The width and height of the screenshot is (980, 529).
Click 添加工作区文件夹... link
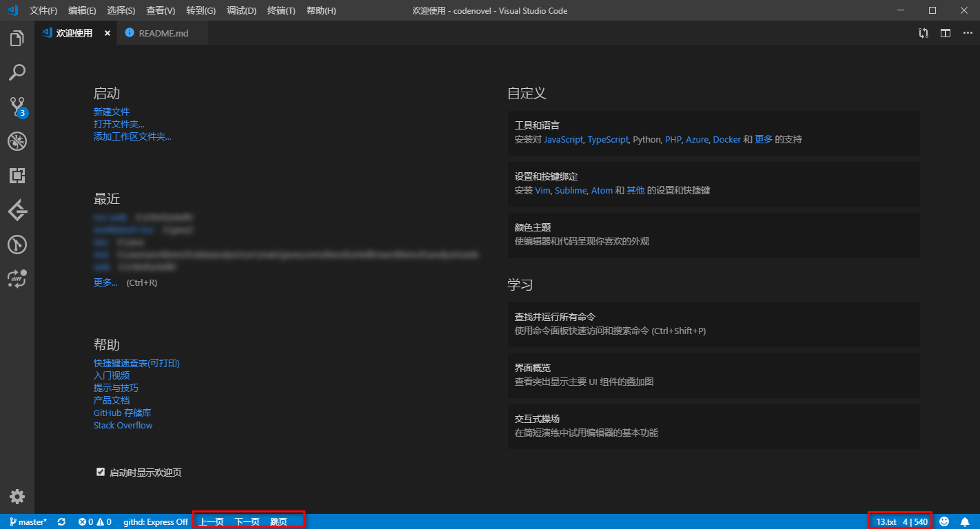[x=132, y=136]
